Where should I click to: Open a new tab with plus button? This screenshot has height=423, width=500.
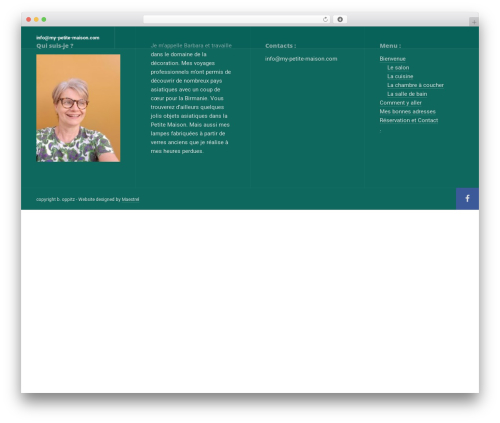coord(474,22)
